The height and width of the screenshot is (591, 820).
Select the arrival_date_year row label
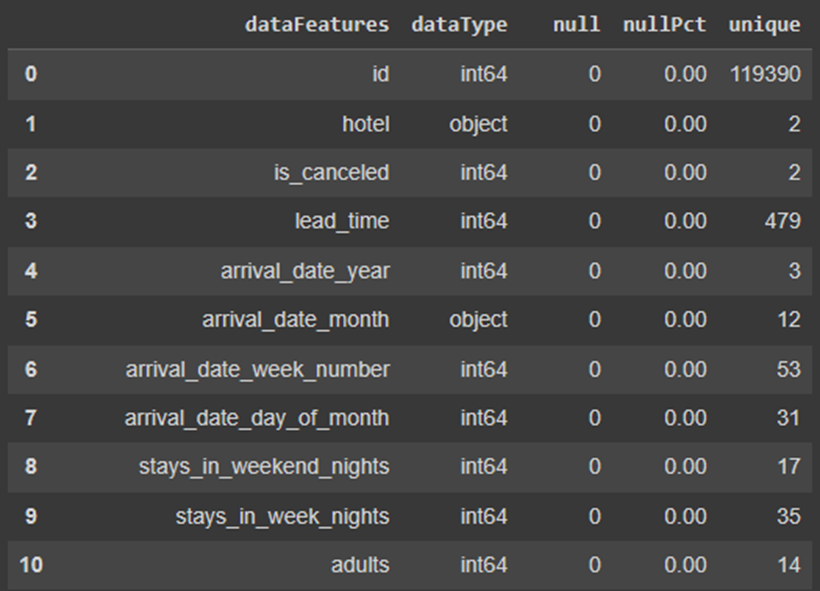point(308,270)
